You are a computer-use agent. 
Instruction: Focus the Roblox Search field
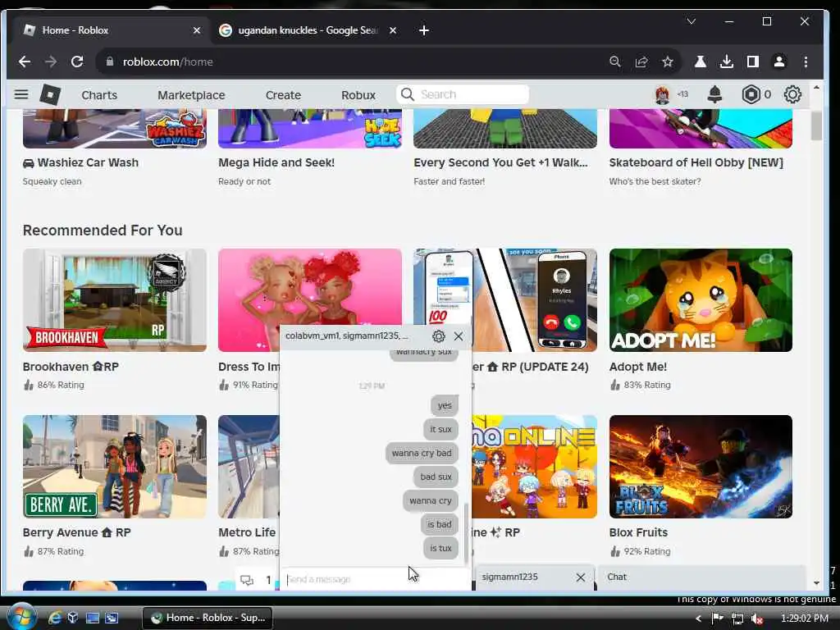tap(463, 95)
